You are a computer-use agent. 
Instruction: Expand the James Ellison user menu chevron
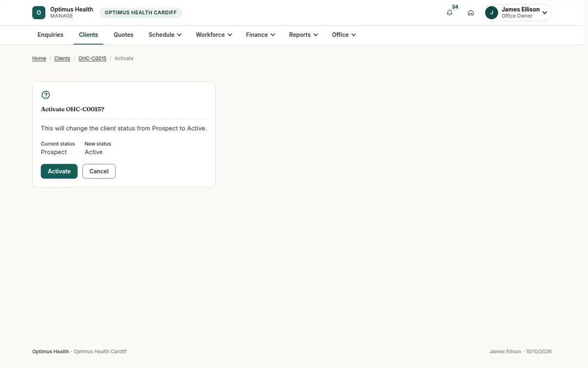coord(545,13)
